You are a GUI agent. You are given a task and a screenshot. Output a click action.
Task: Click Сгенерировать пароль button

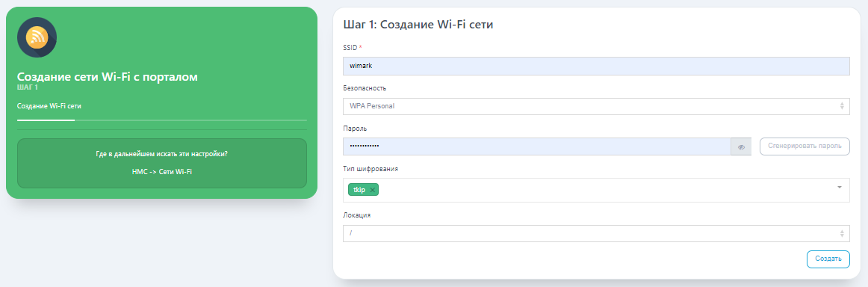805,146
